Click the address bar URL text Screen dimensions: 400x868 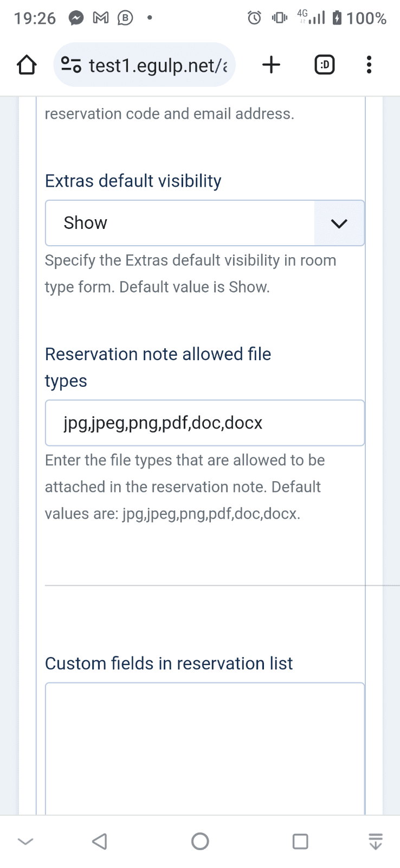coord(158,65)
